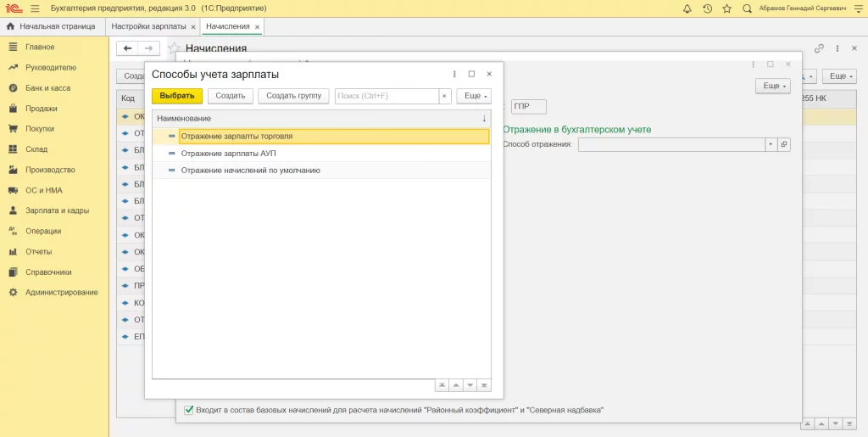Screen dimensions: 868x437
Task: Click the search magnifier in title bar
Action: point(747,8)
